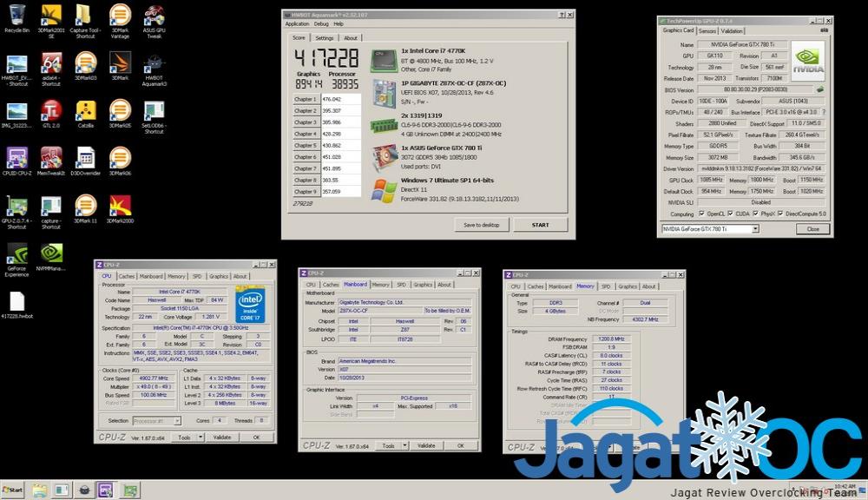This screenshot has height=500, width=868.
Task: Click the Chapter 5 button in Aquamark
Action: [x=306, y=146]
